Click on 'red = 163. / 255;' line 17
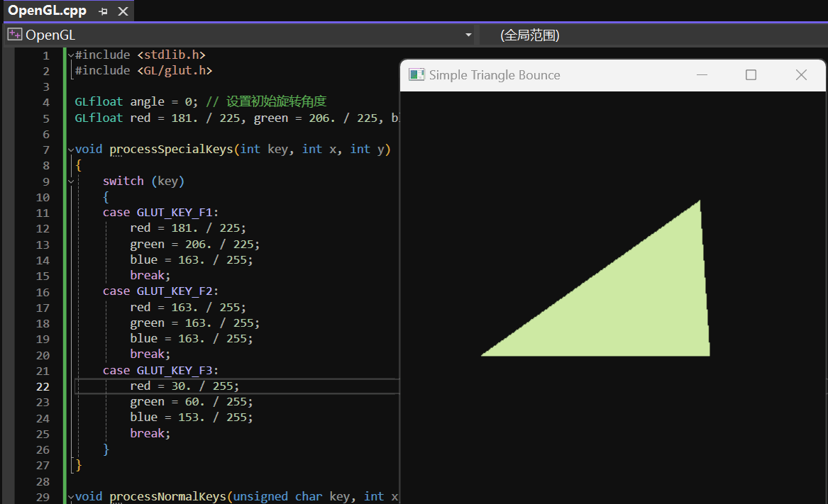Screen dimensions: 828x504 pos(188,307)
